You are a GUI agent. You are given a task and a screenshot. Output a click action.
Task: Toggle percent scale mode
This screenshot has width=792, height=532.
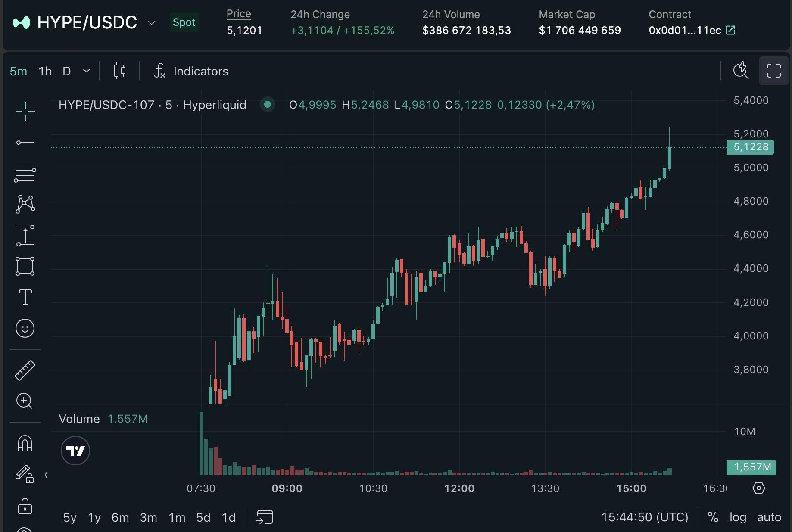click(x=713, y=517)
